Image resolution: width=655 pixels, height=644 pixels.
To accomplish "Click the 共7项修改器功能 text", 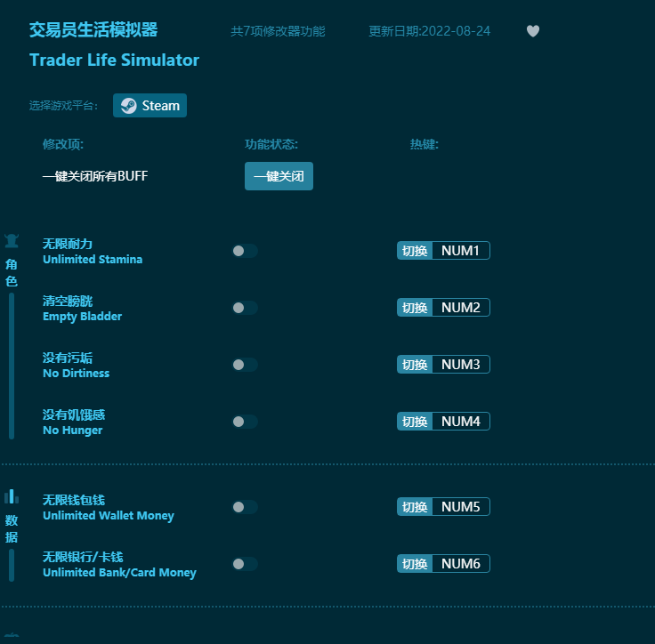I will pos(278,31).
